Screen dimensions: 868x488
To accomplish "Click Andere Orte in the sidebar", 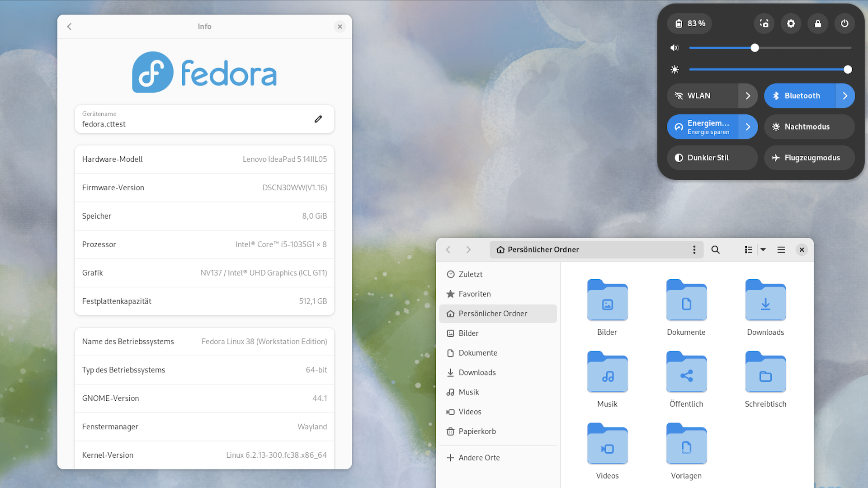I will 479,458.
